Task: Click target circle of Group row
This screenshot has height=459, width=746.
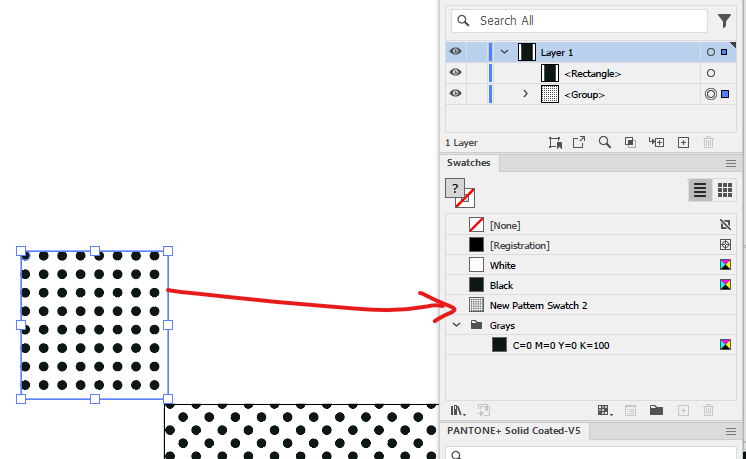Action: 711,94
